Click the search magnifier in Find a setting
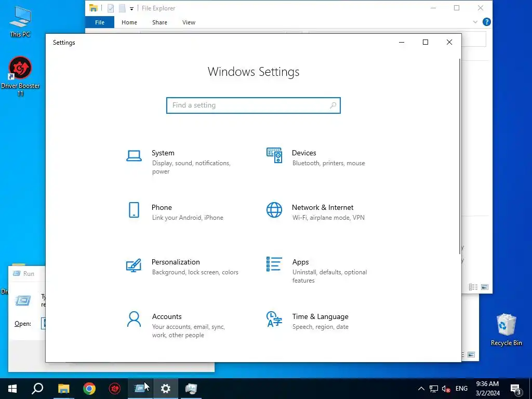This screenshot has width=532, height=399. pos(333,105)
